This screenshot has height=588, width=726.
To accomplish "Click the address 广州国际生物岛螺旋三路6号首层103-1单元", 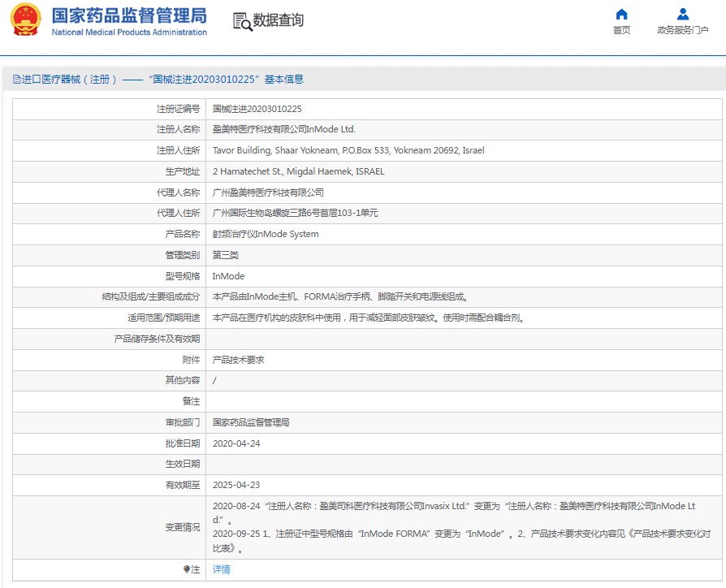I will pos(295,213).
